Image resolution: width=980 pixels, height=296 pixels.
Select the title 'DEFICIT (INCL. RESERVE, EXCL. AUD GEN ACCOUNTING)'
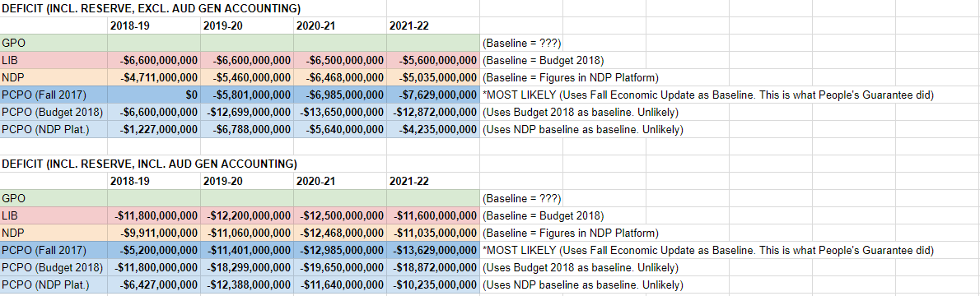pyautogui.click(x=152, y=9)
